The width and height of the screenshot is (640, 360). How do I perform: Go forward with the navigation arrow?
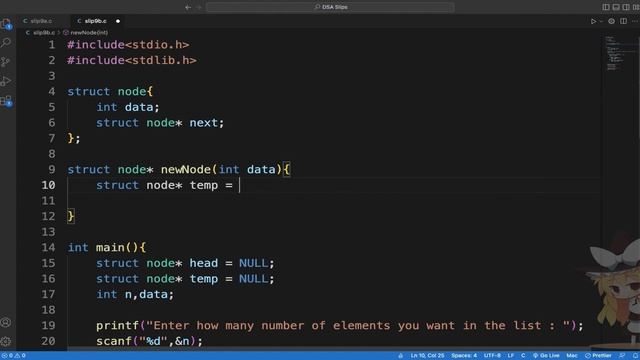click(199, 7)
